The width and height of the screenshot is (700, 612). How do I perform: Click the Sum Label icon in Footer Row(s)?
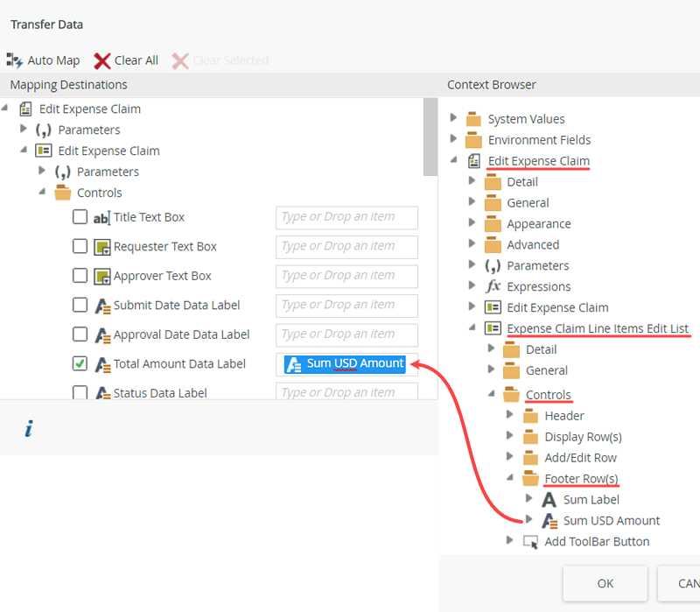[549, 500]
